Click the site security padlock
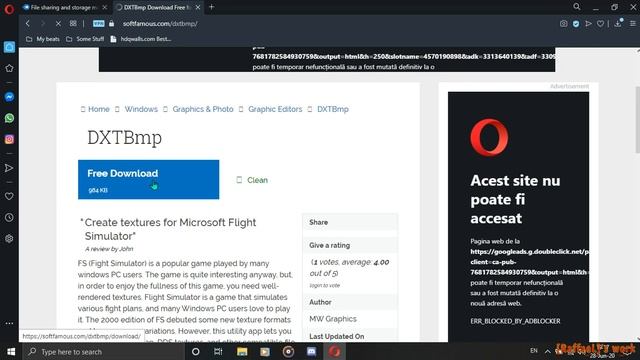Viewport: 640px width, 360px height. pos(111,24)
